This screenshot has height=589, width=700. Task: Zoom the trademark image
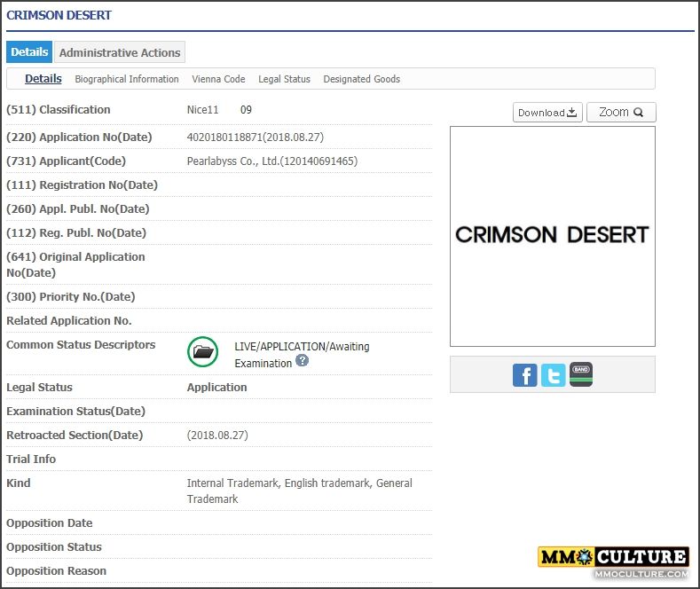pyautogui.click(x=621, y=112)
